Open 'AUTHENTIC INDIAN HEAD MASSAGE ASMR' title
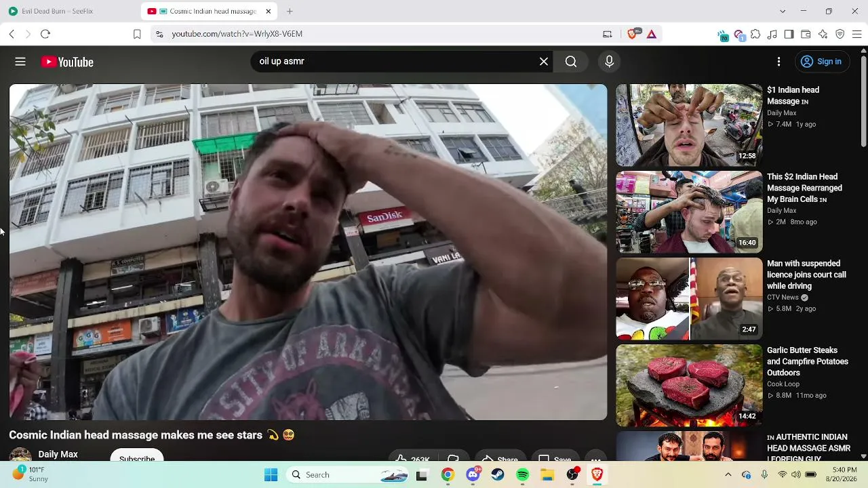This screenshot has height=488, width=868. (x=808, y=448)
